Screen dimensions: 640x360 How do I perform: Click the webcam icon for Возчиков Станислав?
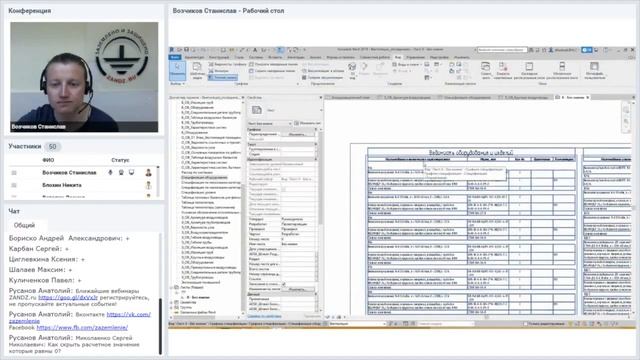(121, 173)
